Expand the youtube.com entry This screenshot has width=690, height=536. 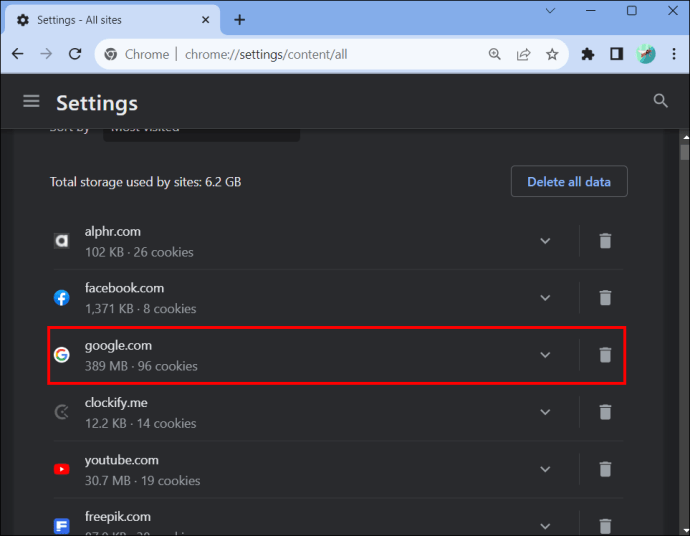click(x=545, y=469)
